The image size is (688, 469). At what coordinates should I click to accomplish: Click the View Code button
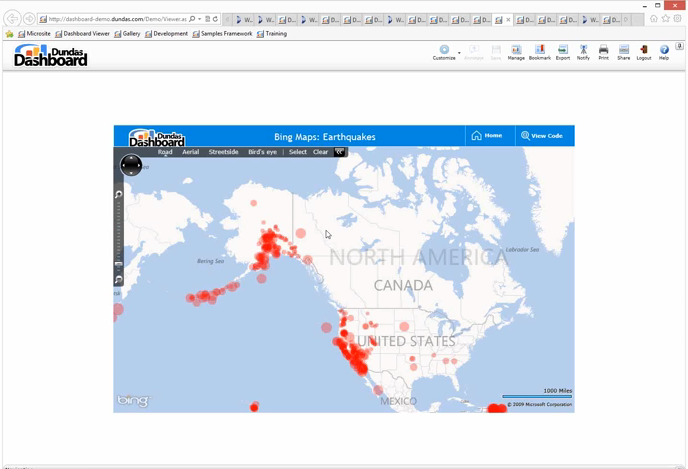(541, 135)
